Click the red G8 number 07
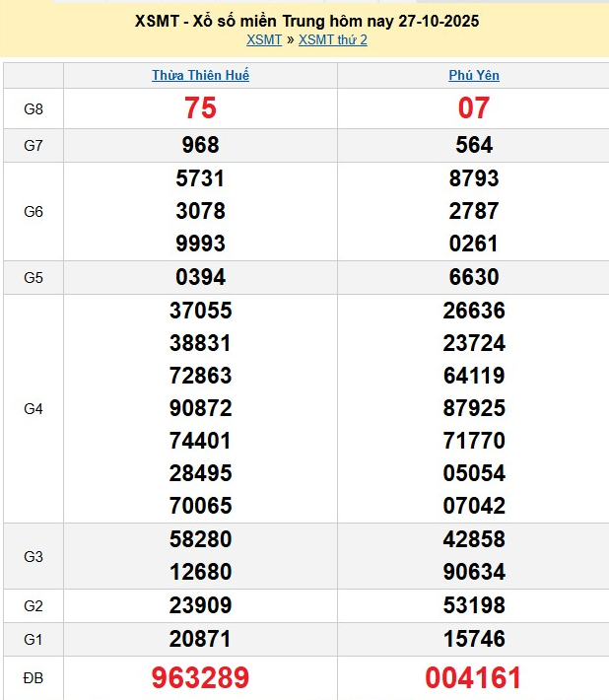 [x=473, y=108]
